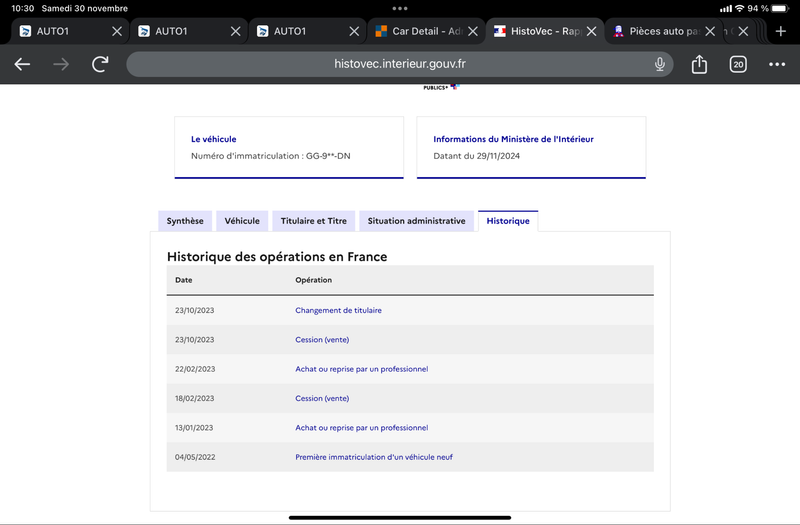The height and width of the screenshot is (525, 800).
Task: Click the Historique des opérations en France title
Action: (x=277, y=257)
